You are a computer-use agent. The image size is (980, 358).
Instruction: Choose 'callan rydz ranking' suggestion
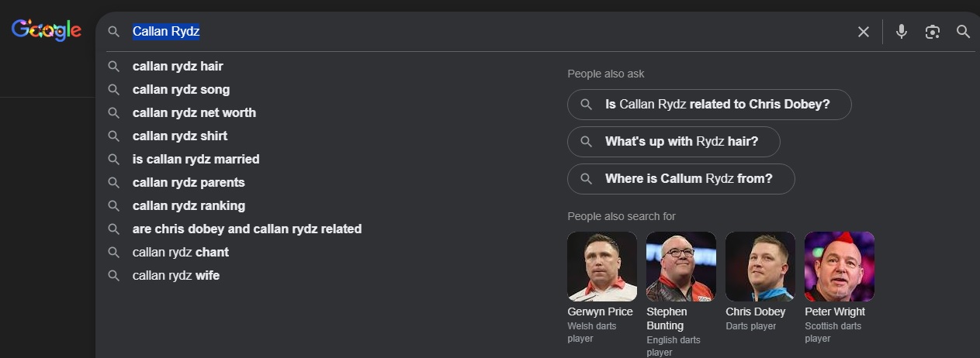[189, 206]
